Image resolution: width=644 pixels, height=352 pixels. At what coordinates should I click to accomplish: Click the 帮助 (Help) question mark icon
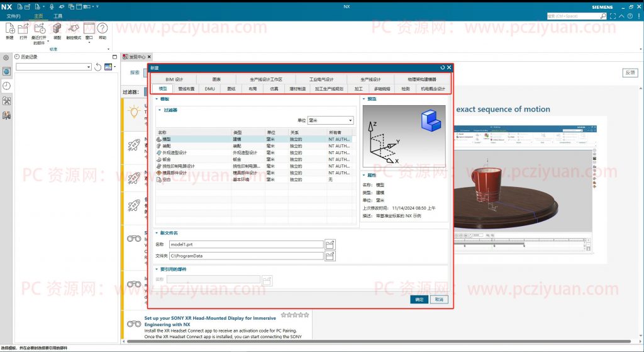pos(103,28)
